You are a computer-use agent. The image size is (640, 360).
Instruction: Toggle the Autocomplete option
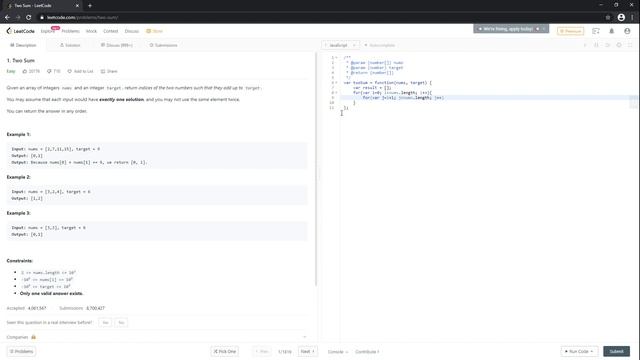click(x=380, y=45)
